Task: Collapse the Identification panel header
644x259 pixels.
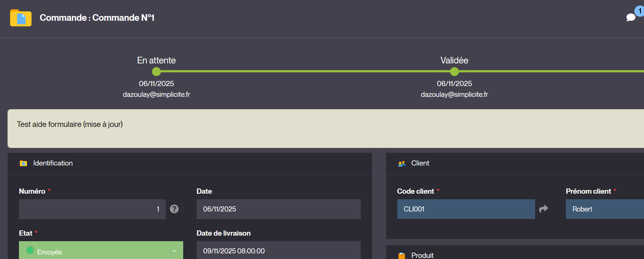Action: point(190,163)
